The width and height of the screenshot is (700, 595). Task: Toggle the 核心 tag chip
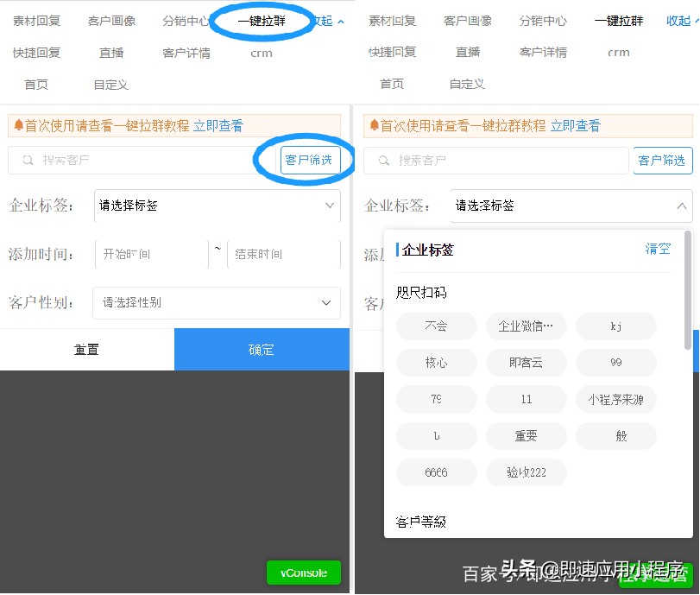436,363
